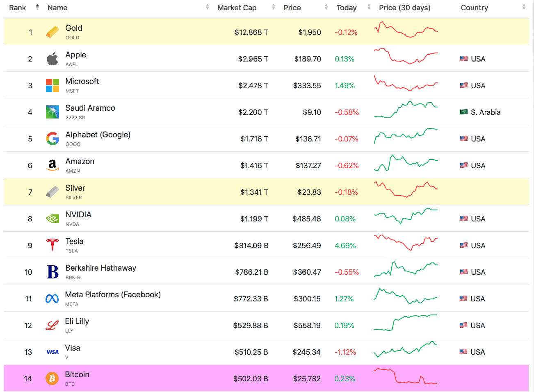Click the "BRK-B" ticker symbol
Viewport: 534px width, 392px height.
(x=73, y=278)
